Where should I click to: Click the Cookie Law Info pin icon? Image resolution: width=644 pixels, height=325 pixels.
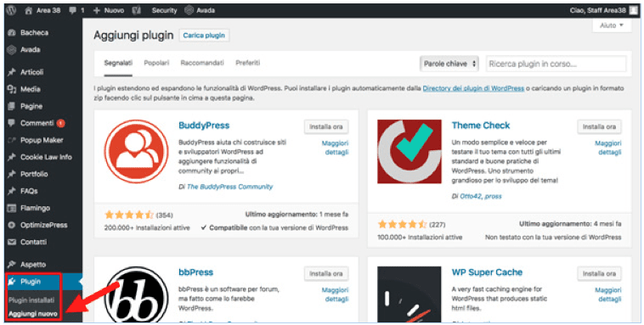(12, 157)
